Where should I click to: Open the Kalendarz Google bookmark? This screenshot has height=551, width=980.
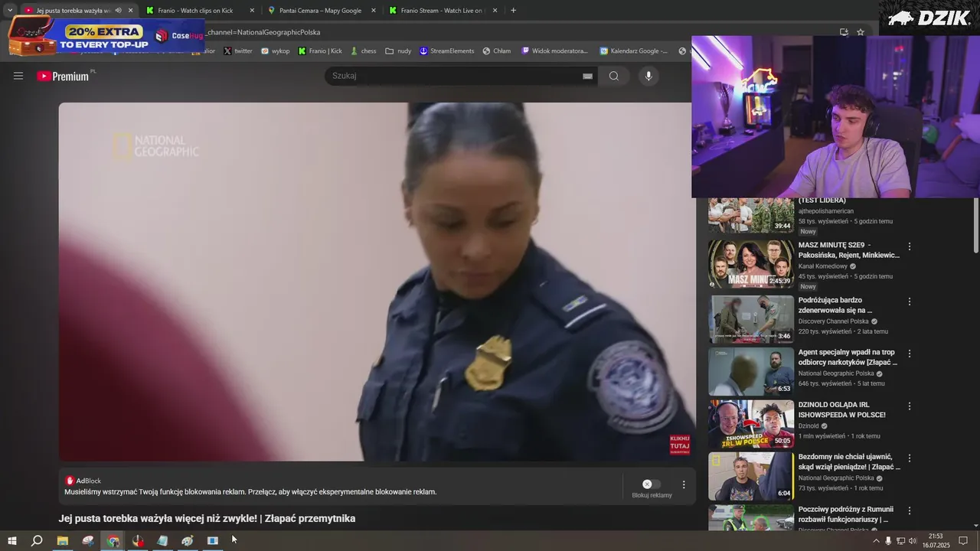tap(634, 51)
